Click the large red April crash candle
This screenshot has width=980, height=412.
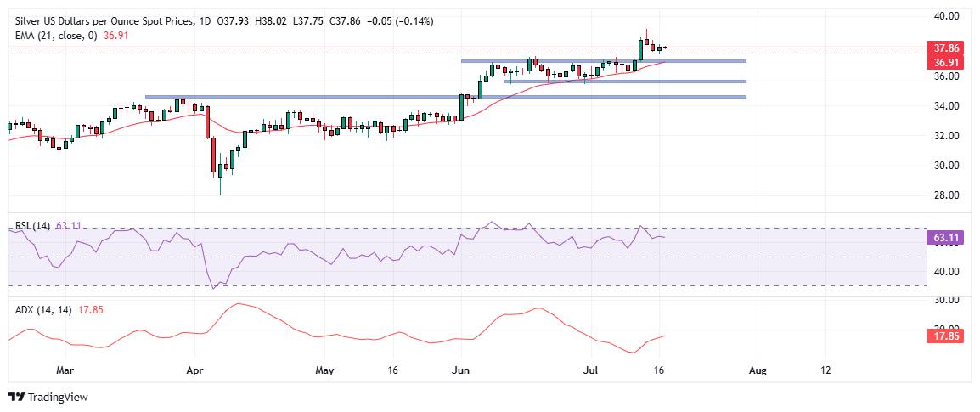[213, 155]
